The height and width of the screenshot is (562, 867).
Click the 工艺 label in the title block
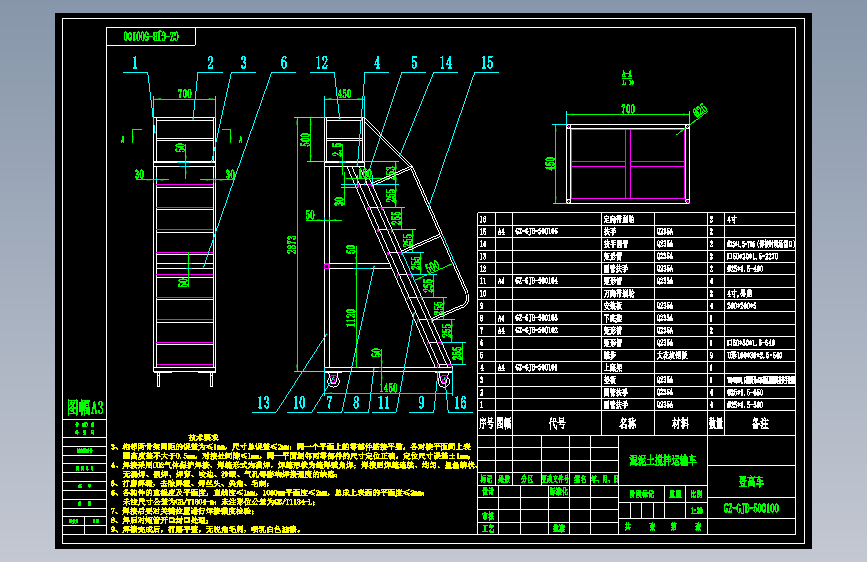click(x=488, y=529)
